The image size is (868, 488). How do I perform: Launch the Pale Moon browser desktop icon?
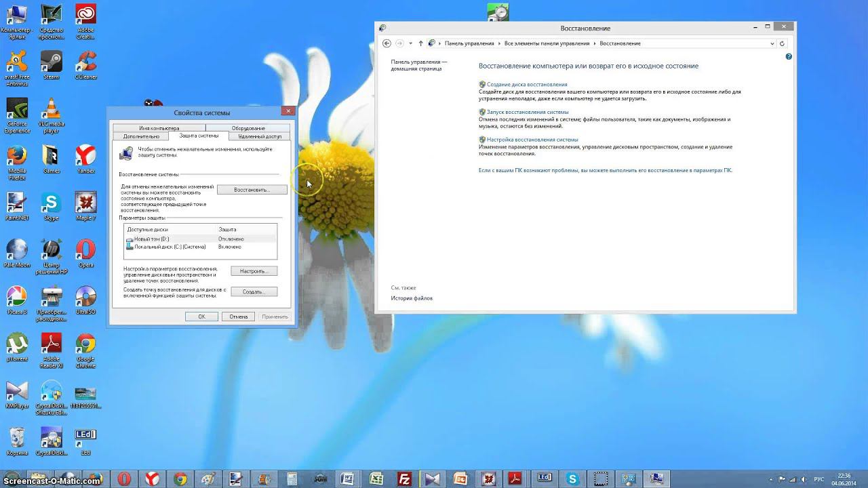[x=17, y=253]
